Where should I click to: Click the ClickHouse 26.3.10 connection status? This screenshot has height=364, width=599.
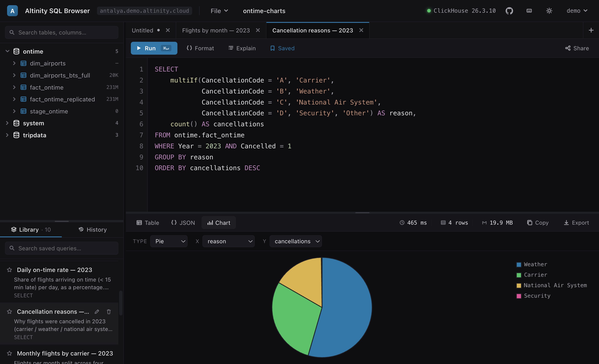tap(461, 11)
